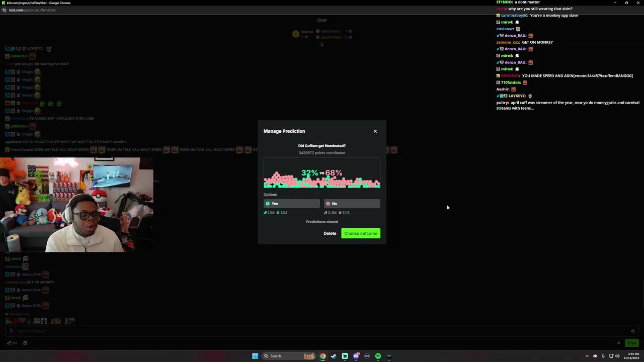Click the site info icon before the URL
Viewport: 644px width, 362px height.
coord(4,10)
